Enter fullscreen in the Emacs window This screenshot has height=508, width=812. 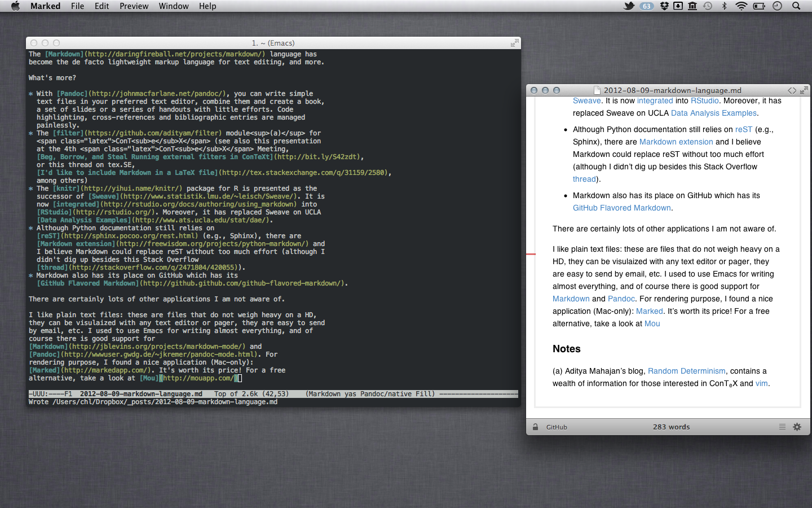point(514,43)
